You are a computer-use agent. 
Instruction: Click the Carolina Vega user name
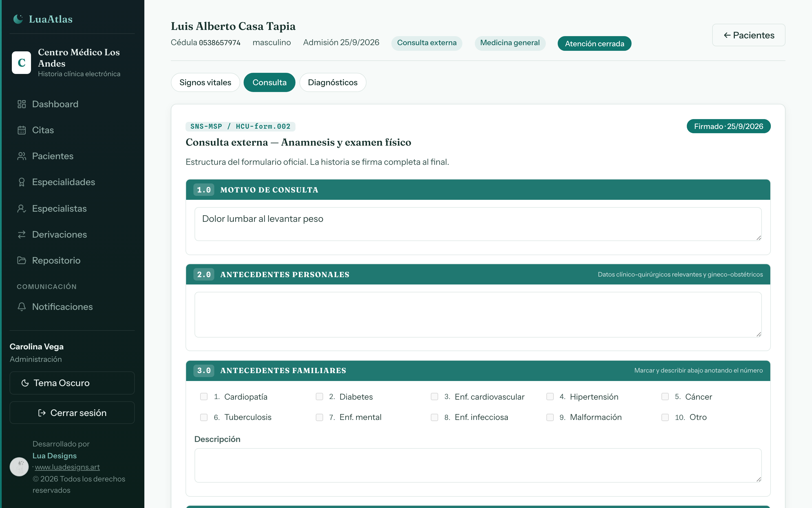point(37,347)
